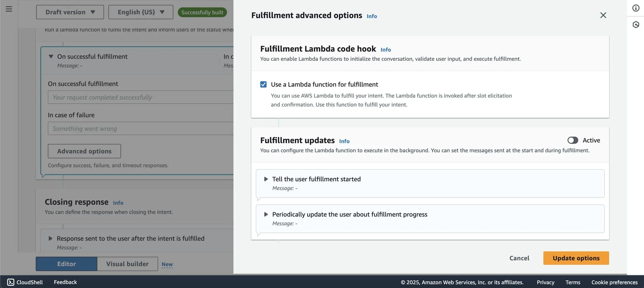Toggle Fulfillment updates Active switch
Viewport: 644px width, 288px height.
point(573,140)
